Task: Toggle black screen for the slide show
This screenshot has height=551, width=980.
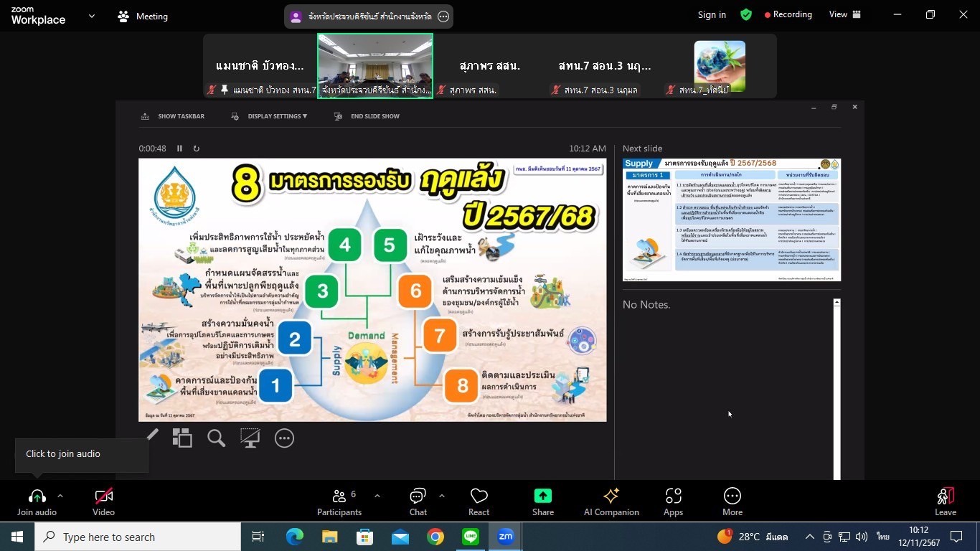Action: tap(250, 438)
